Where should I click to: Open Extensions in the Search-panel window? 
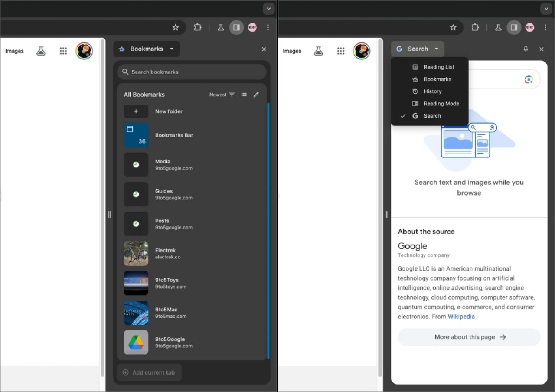pos(475,27)
